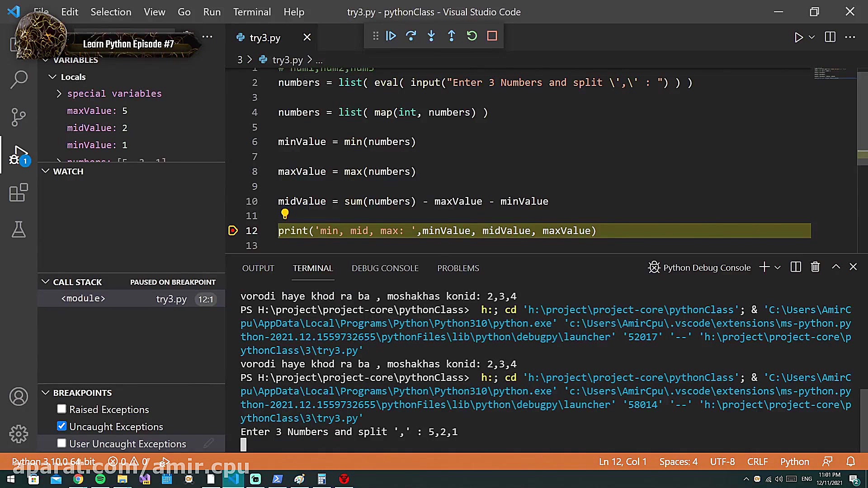Screen dimensions: 868x488
Task: Click the Step Out arrow icon
Action: [x=451, y=36]
